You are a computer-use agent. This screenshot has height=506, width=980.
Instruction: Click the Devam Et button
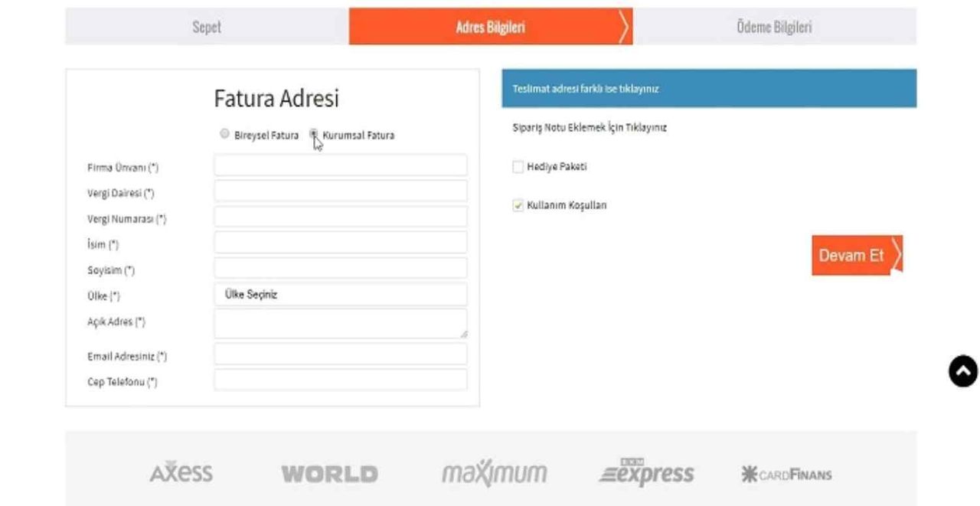click(857, 256)
